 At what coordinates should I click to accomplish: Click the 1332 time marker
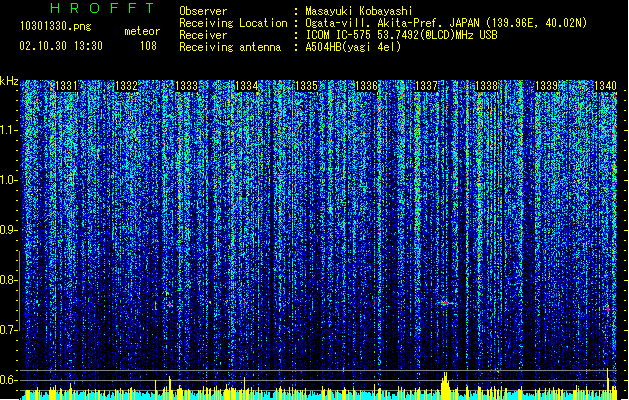[126, 86]
